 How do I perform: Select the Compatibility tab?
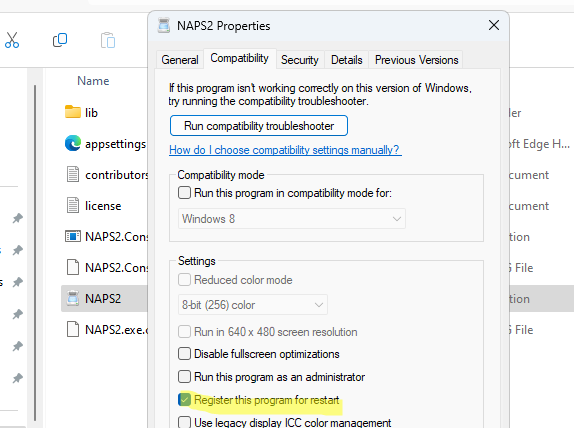point(239,58)
